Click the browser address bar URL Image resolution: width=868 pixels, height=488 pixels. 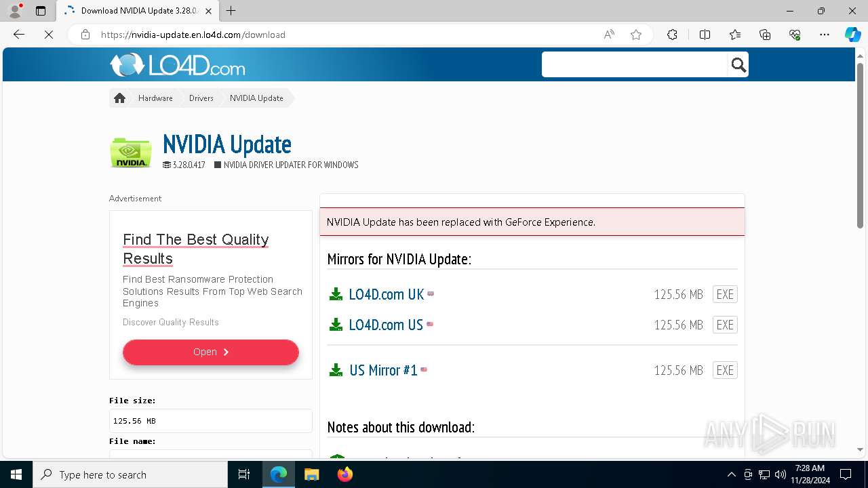pos(193,35)
